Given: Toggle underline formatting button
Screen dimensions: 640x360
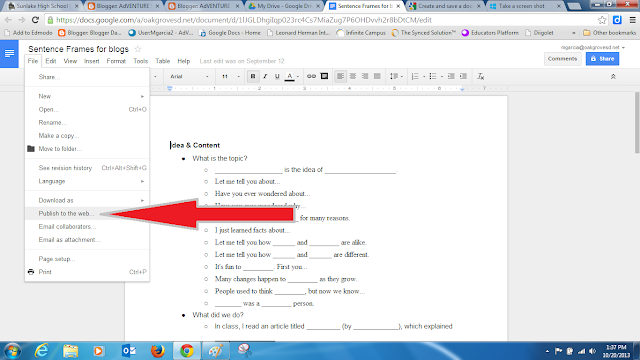Looking at the screenshot, I should pos(277,76).
